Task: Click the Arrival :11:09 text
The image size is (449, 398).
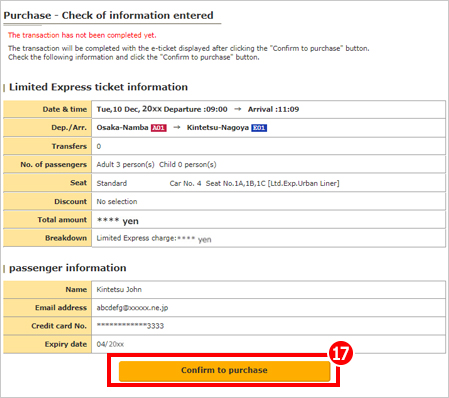Action: (273, 109)
